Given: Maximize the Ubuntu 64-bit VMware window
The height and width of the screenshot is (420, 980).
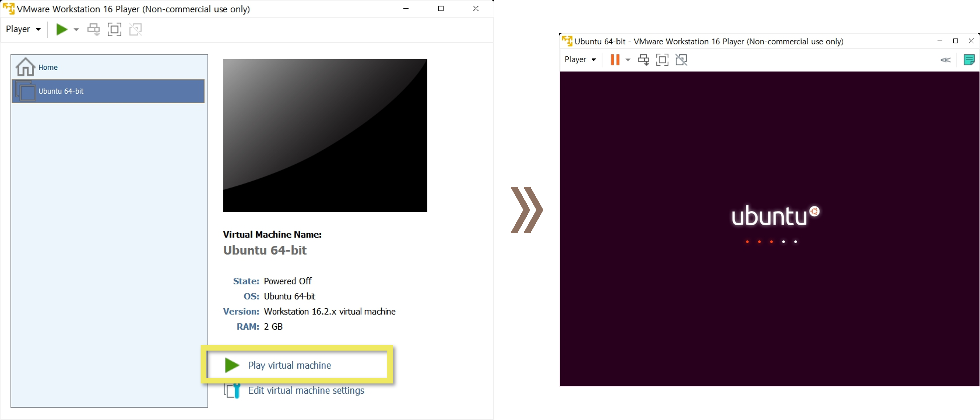Looking at the screenshot, I should tap(955, 41).
